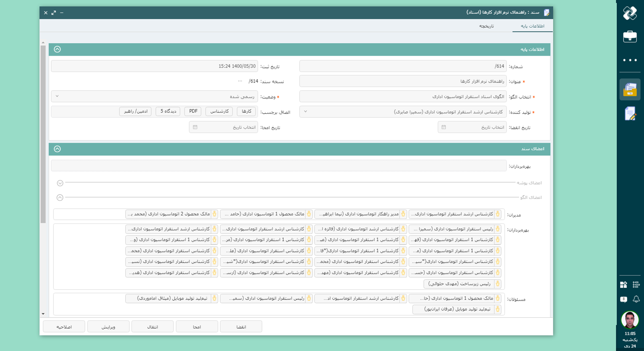The width and height of the screenshot is (644, 351).
Task: Open the yellow document archive folder icon
Action: 630,90
